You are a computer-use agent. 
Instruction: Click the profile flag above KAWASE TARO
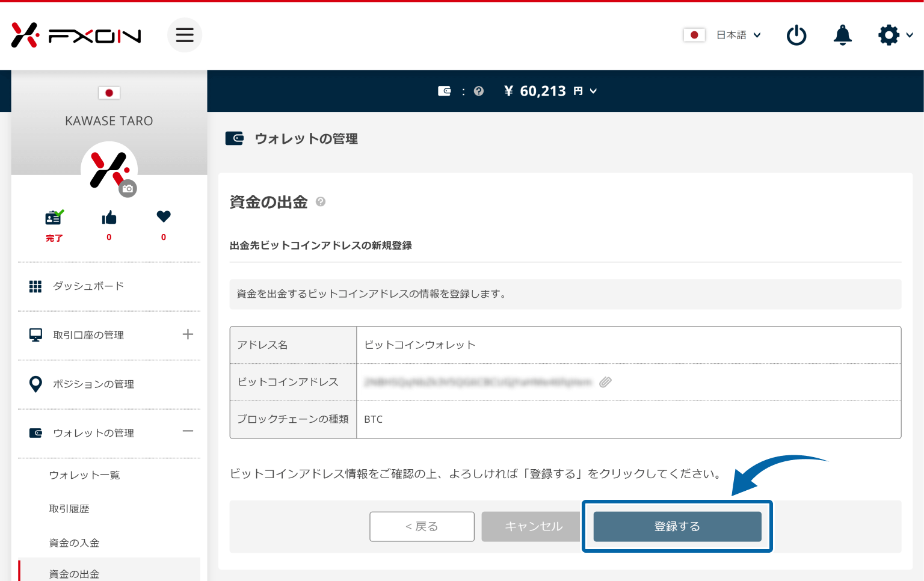[x=109, y=93]
